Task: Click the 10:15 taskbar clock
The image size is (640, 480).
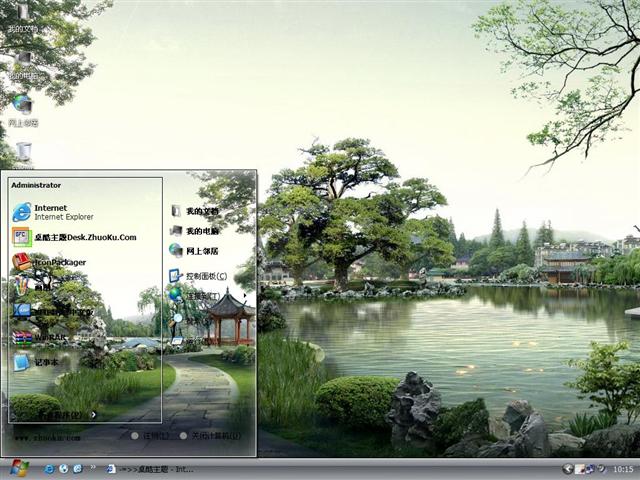Action: point(623,469)
